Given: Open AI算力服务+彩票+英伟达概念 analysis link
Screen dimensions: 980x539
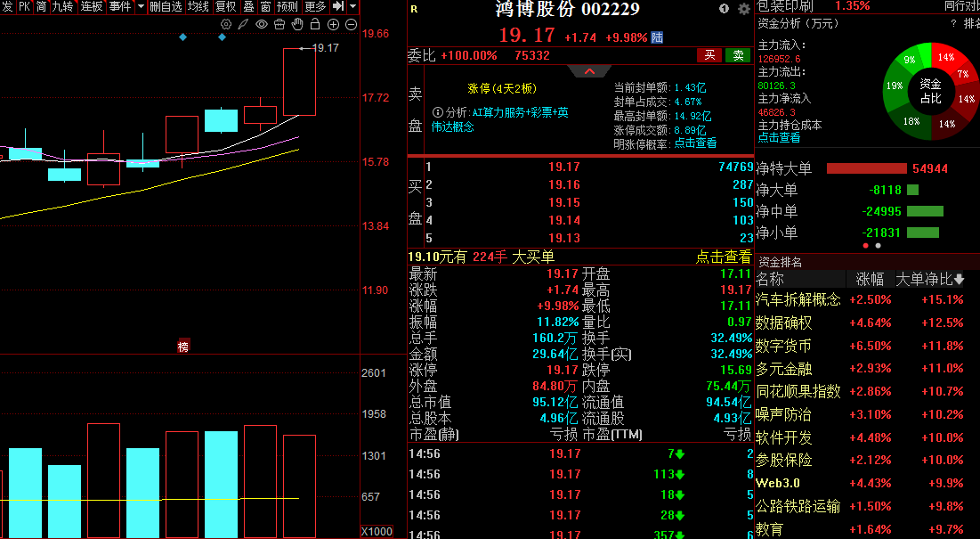Looking at the screenshot, I should (x=500, y=119).
